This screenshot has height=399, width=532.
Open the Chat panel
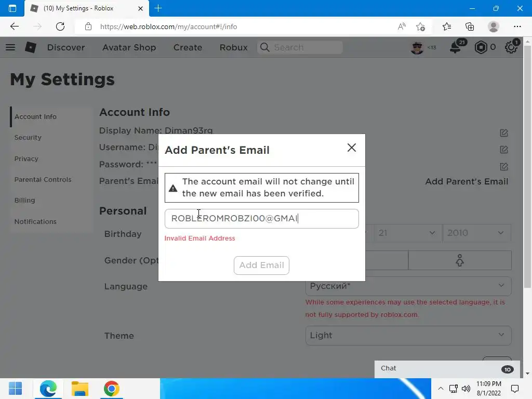coord(447,369)
